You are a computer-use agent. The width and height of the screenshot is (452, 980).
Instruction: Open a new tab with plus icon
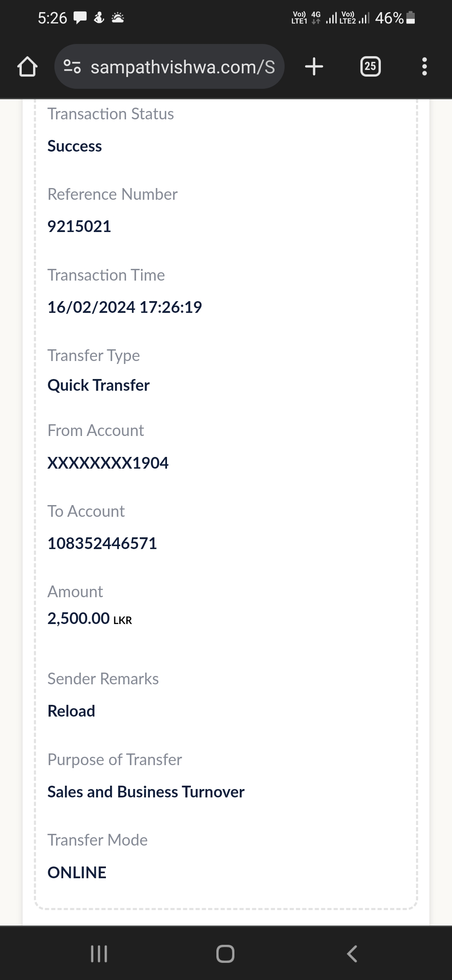point(314,67)
